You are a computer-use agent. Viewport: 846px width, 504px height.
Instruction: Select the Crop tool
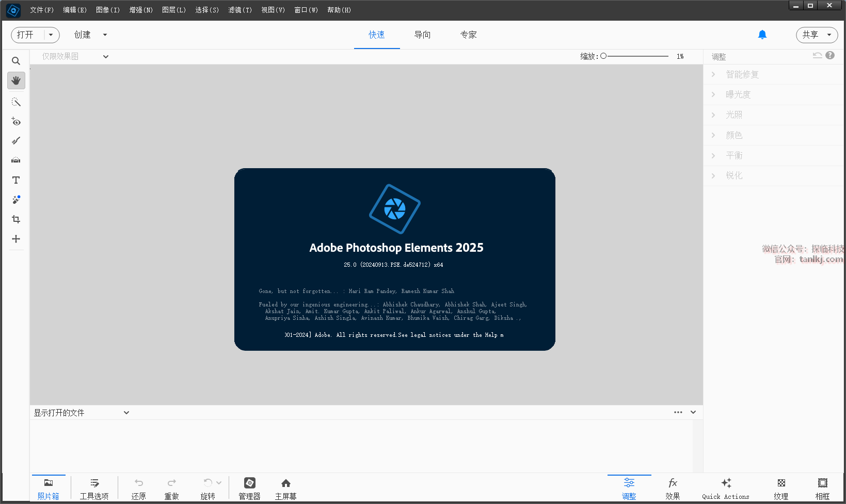tap(16, 219)
